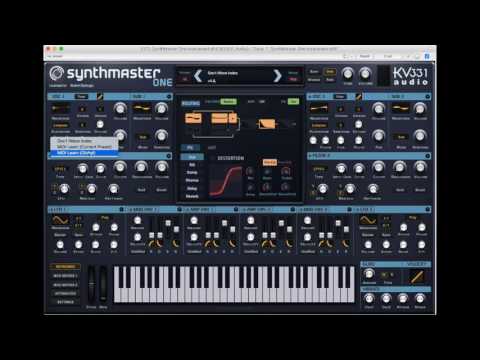The height and width of the screenshot is (360, 480).
Task: Select Reverb in the effects list
Action: 192,196
